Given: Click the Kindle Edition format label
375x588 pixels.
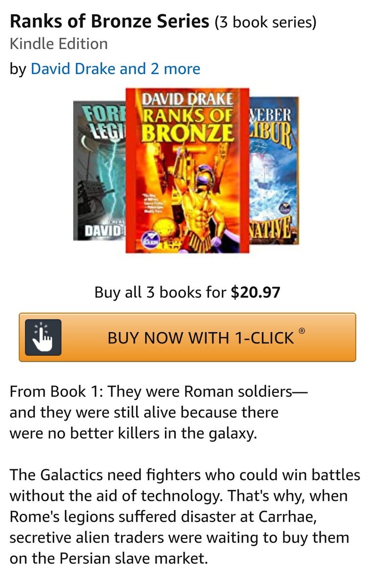Looking at the screenshot, I should 59,44.
